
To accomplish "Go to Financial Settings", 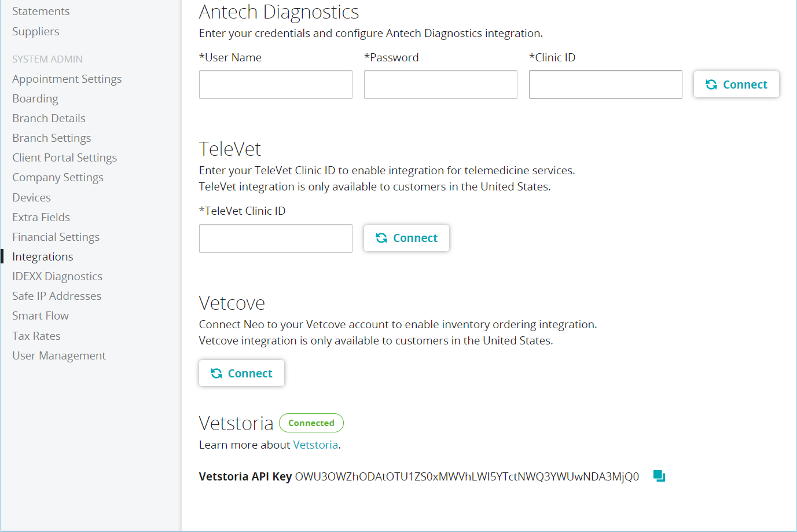I will pyautogui.click(x=56, y=237).
